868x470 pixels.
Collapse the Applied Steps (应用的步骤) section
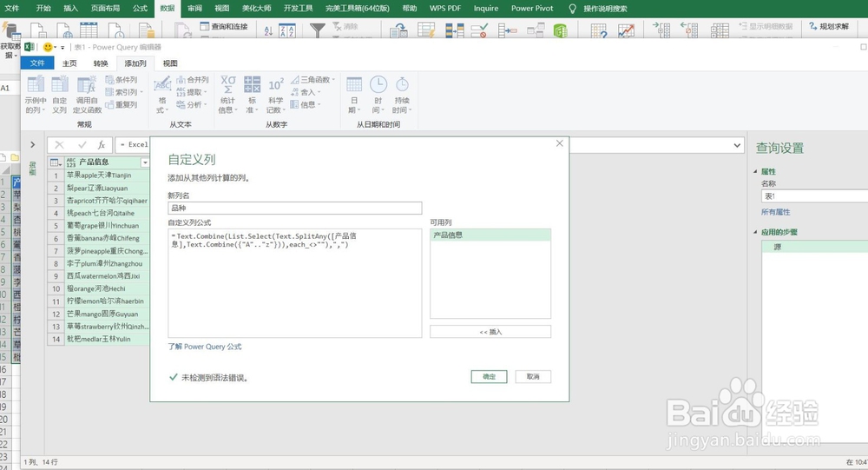pyautogui.click(x=756, y=232)
